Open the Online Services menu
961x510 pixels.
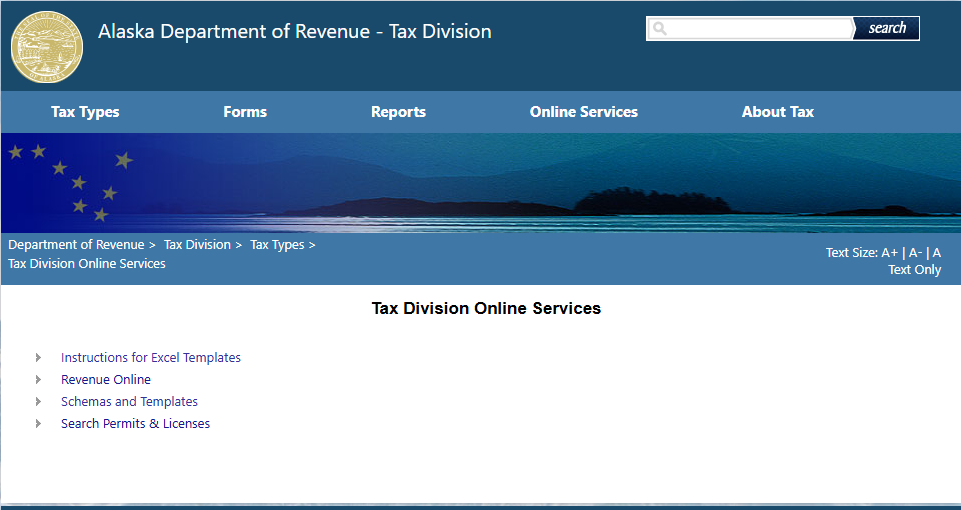coord(583,112)
